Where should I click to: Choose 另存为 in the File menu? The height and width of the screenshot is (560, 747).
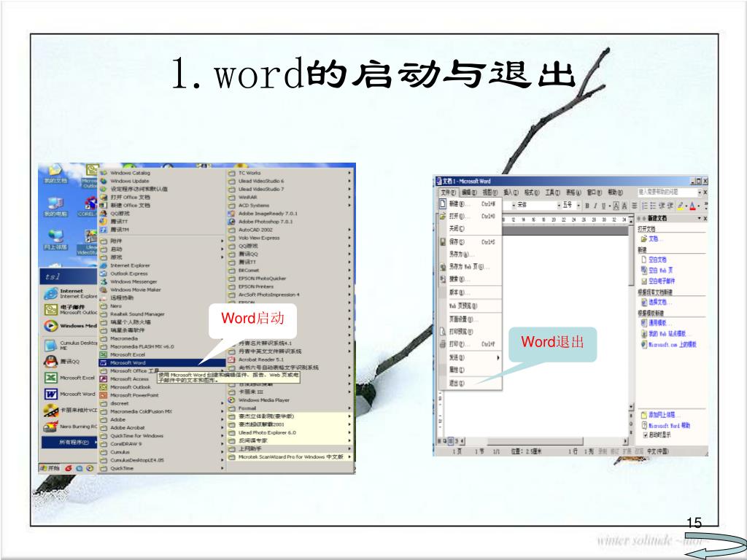click(469, 254)
